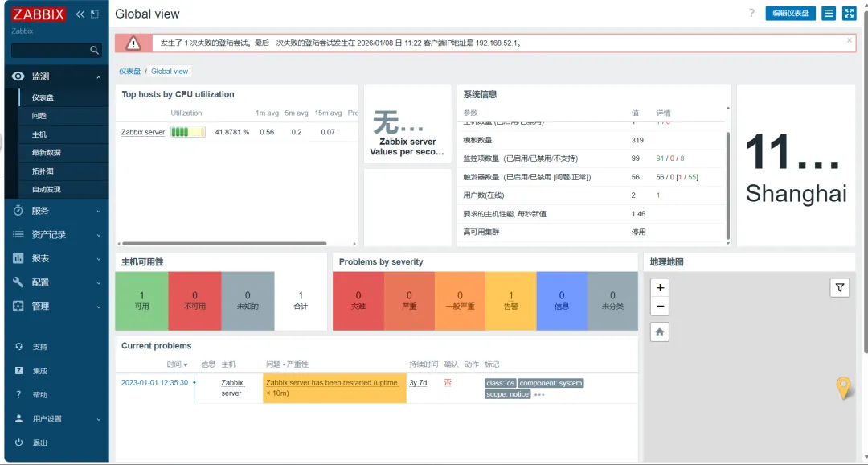Click the 用户设置 person icon

(18, 418)
